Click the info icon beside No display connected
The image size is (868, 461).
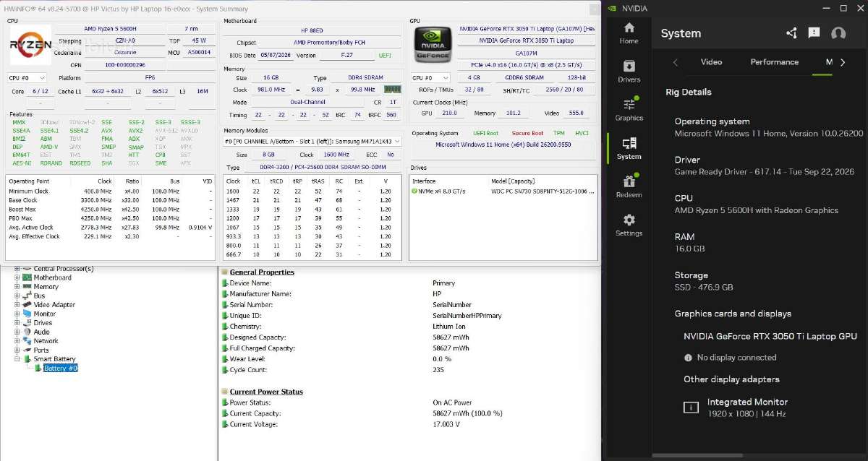[688, 358]
